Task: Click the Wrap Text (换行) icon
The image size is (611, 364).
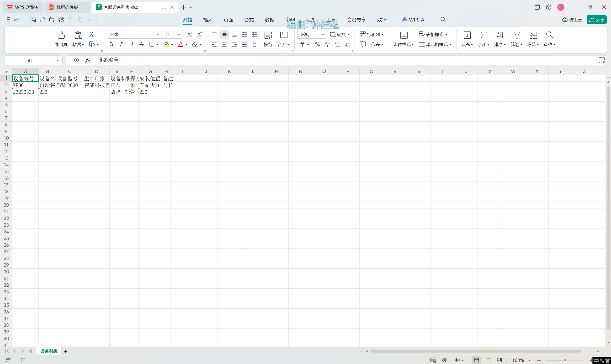Action: pyautogui.click(x=268, y=35)
